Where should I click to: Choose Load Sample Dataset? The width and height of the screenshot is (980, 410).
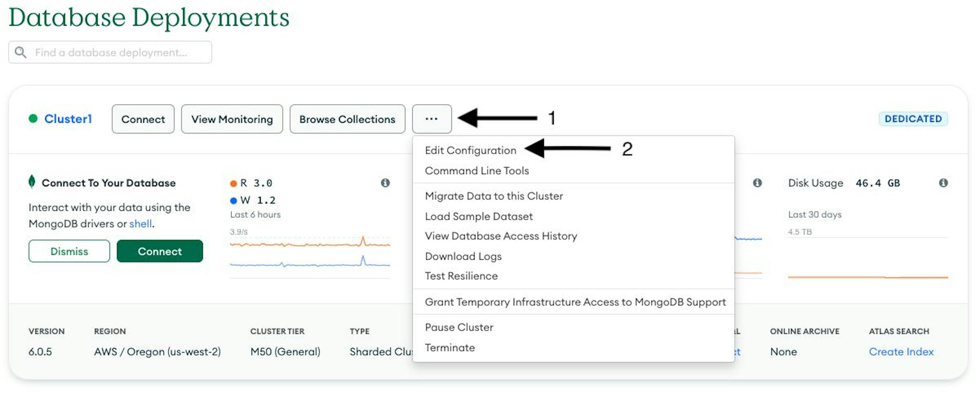pos(479,216)
